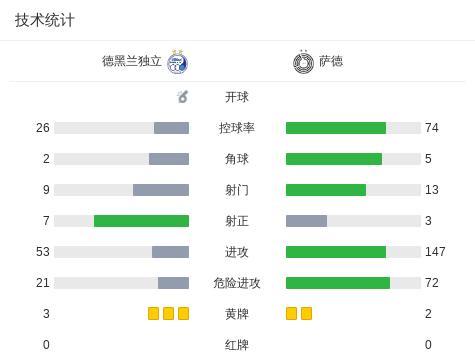Select the 控球率 stat label
Screen dimensions: 475x361
pyautogui.click(x=237, y=128)
